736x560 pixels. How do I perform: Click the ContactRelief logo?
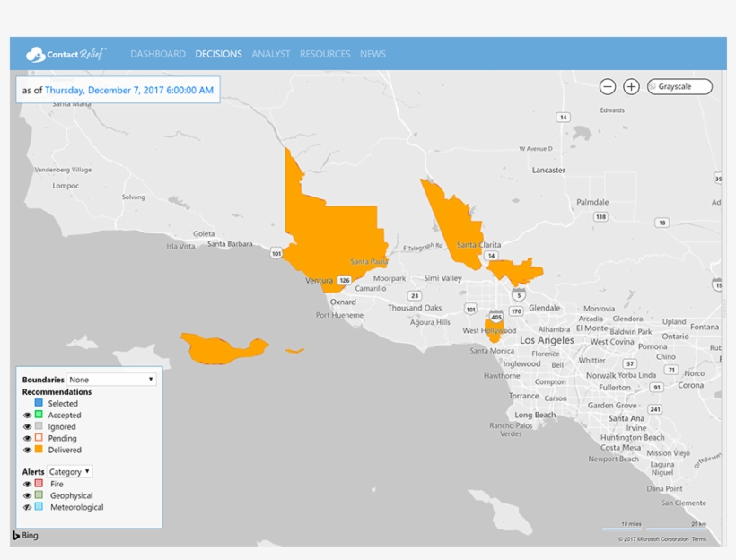66,54
